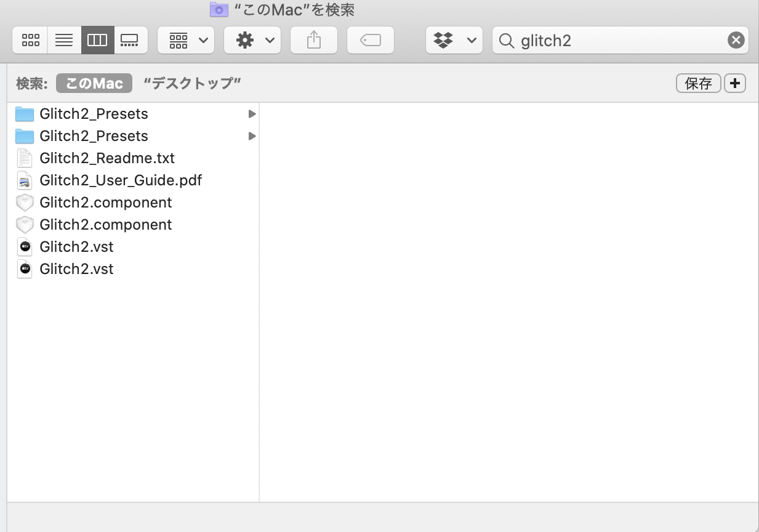Click the smart folder icon in title bar
Image resolution: width=759 pixels, height=532 pixels.
coord(219,9)
